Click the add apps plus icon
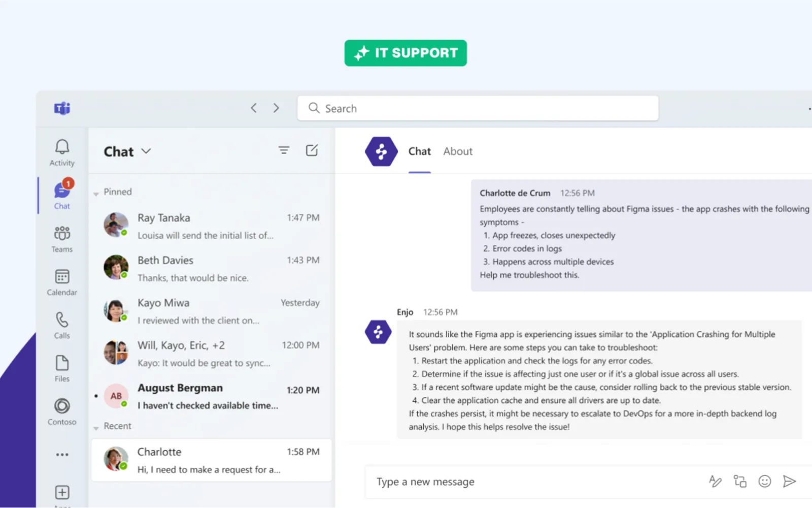The height and width of the screenshot is (508, 812). (x=62, y=492)
